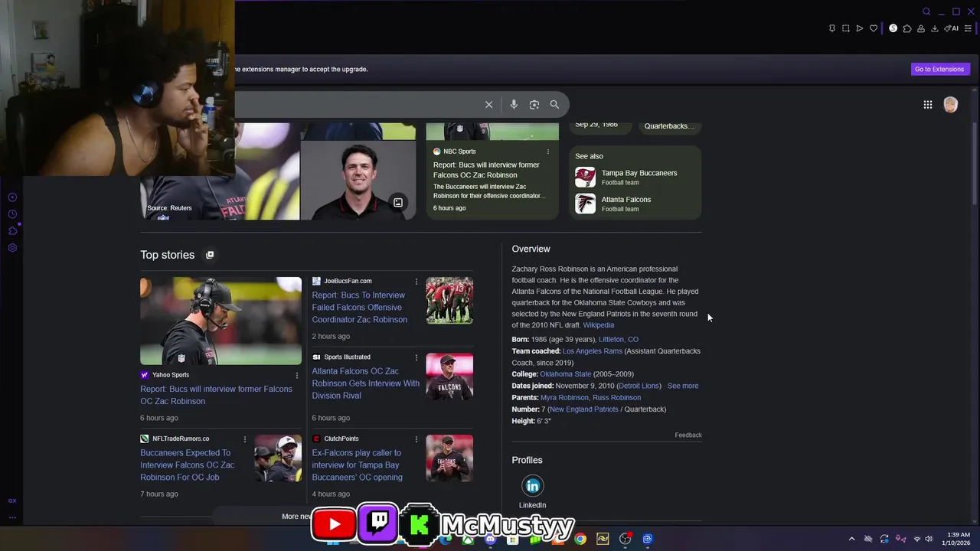Open Google Lens image search icon
980x551 pixels.
(534, 105)
